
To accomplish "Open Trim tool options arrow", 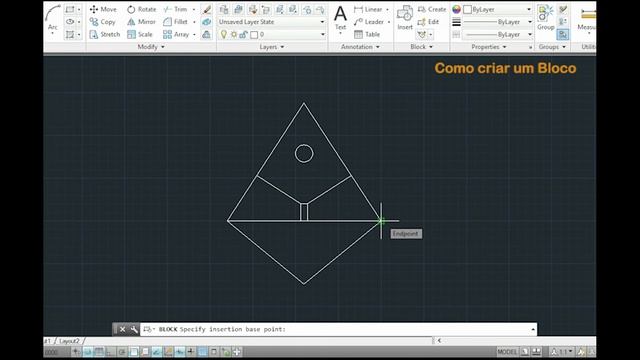I will pos(194,9).
